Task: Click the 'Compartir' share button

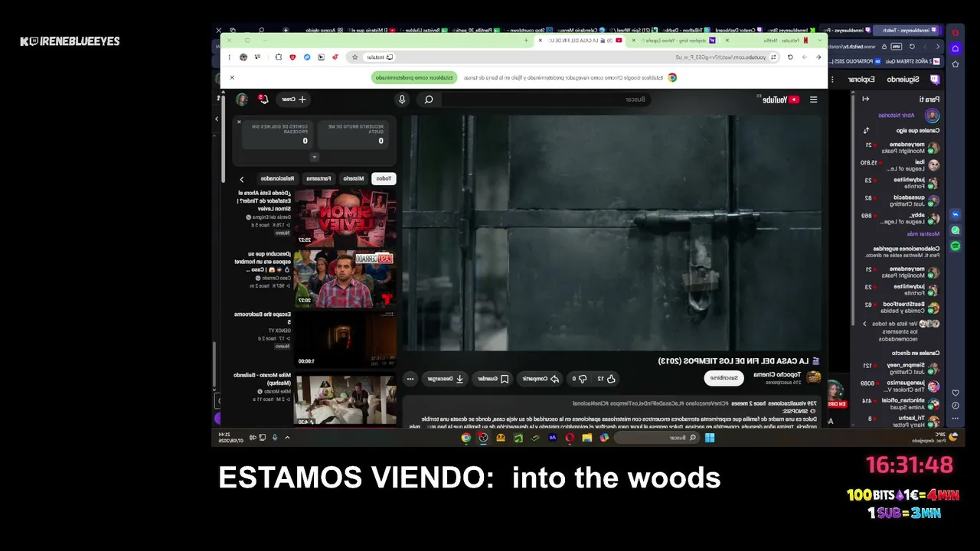Action: click(x=541, y=378)
